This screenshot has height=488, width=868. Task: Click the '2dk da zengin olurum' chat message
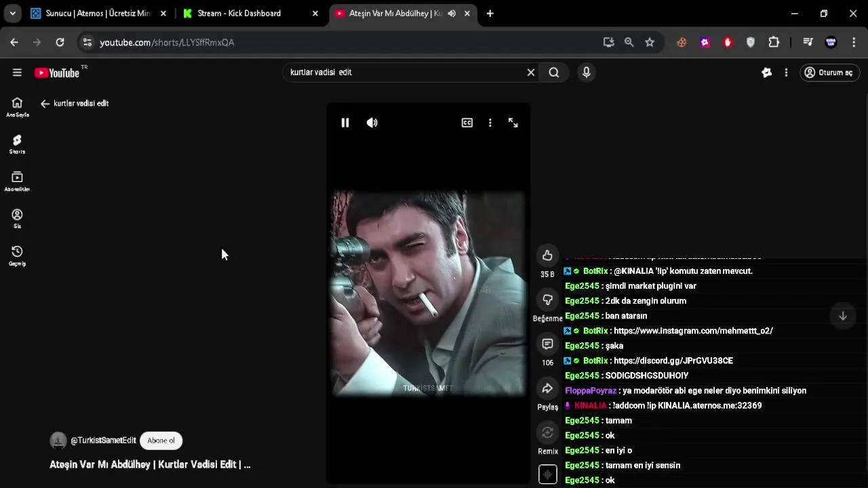646,301
